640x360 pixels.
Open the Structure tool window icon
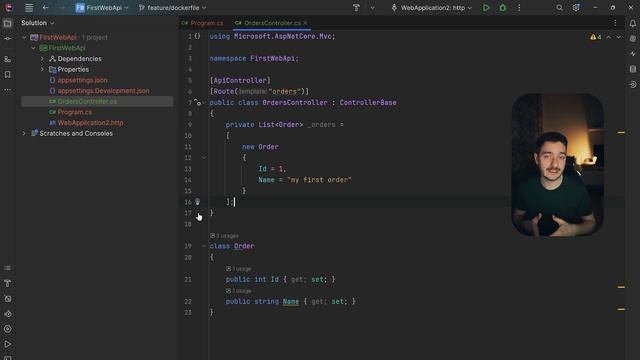pyautogui.click(x=7, y=59)
